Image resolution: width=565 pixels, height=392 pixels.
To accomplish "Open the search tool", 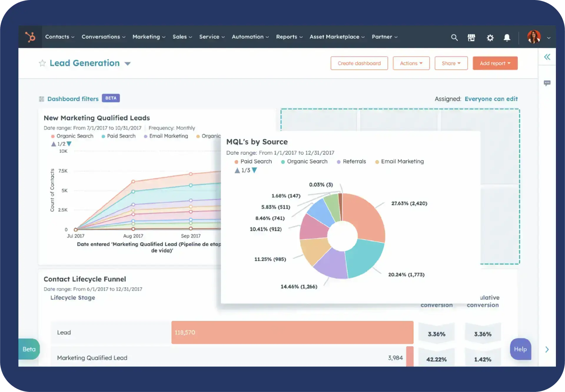I will (x=454, y=37).
